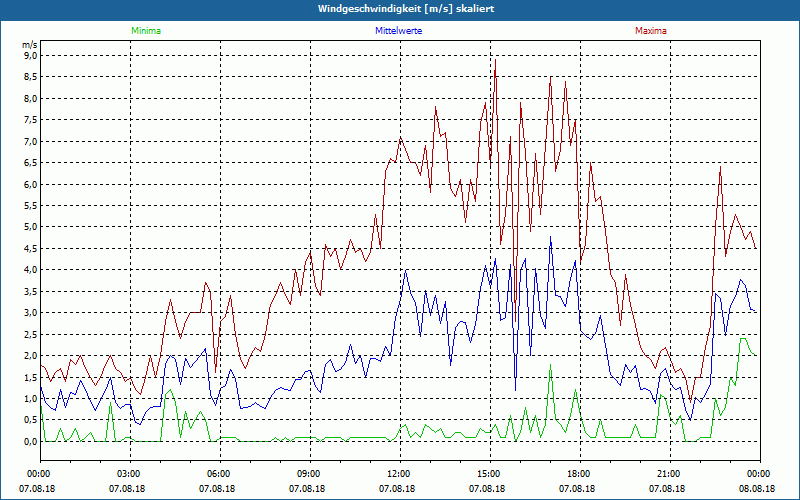Click the chart title Windgeschwindigkeit [m/s] skaliert
The height and width of the screenshot is (500, 800).
pos(406,9)
